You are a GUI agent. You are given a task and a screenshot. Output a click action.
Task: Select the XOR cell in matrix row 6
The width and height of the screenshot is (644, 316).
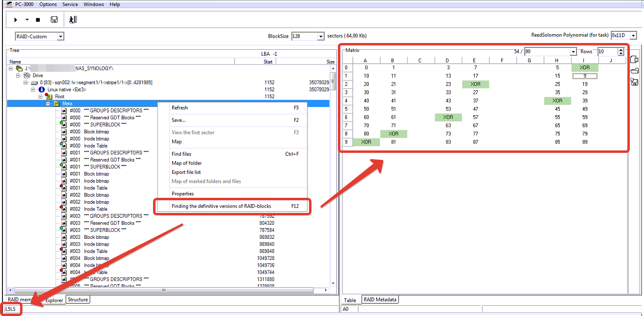[x=448, y=117]
